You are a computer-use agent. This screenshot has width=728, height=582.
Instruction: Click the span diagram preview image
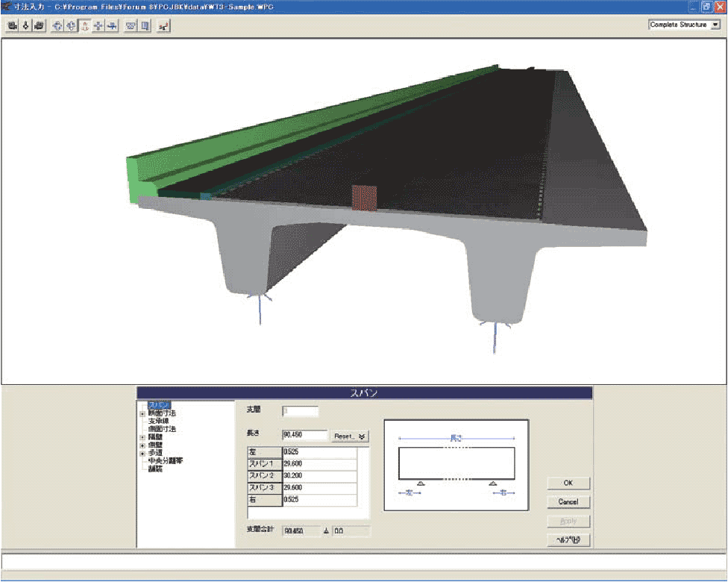point(456,466)
